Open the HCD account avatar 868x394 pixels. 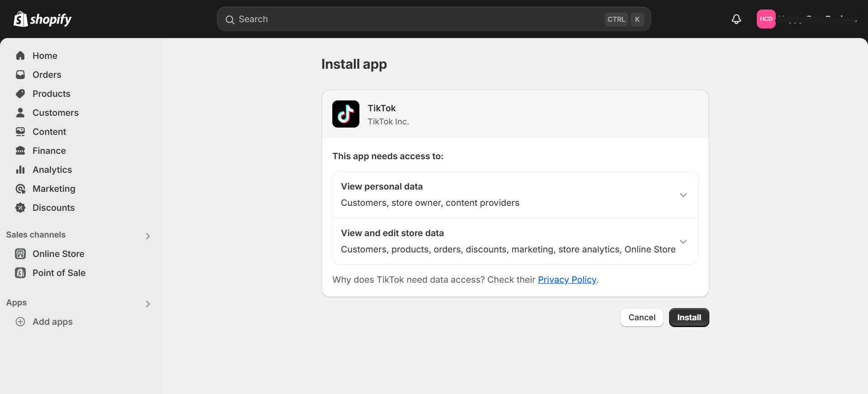[766, 19]
